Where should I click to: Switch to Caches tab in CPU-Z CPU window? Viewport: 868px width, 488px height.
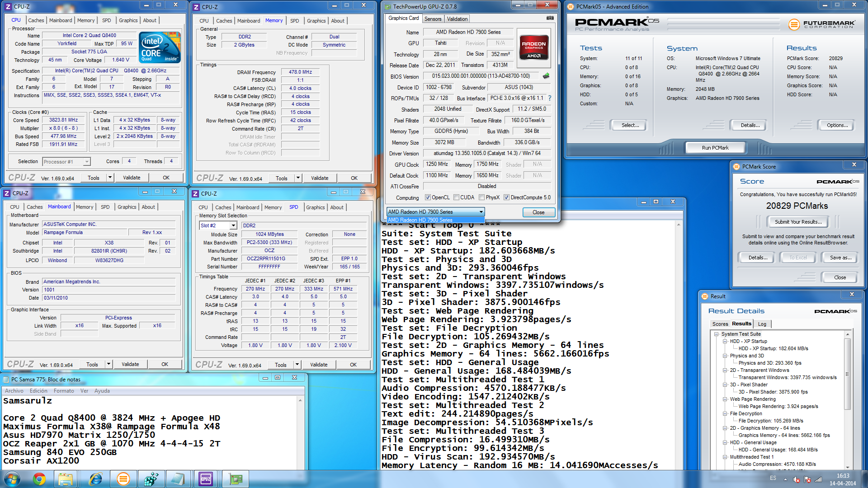click(36, 20)
